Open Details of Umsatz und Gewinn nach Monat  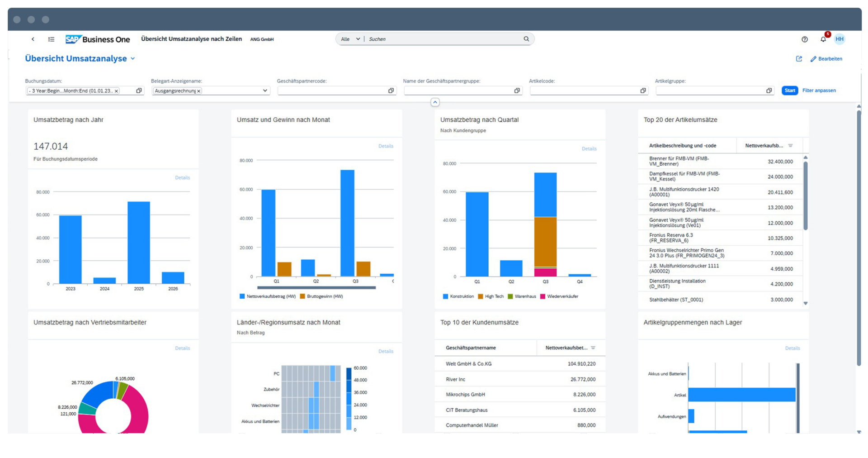pyautogui.click(x=386, y=146)
